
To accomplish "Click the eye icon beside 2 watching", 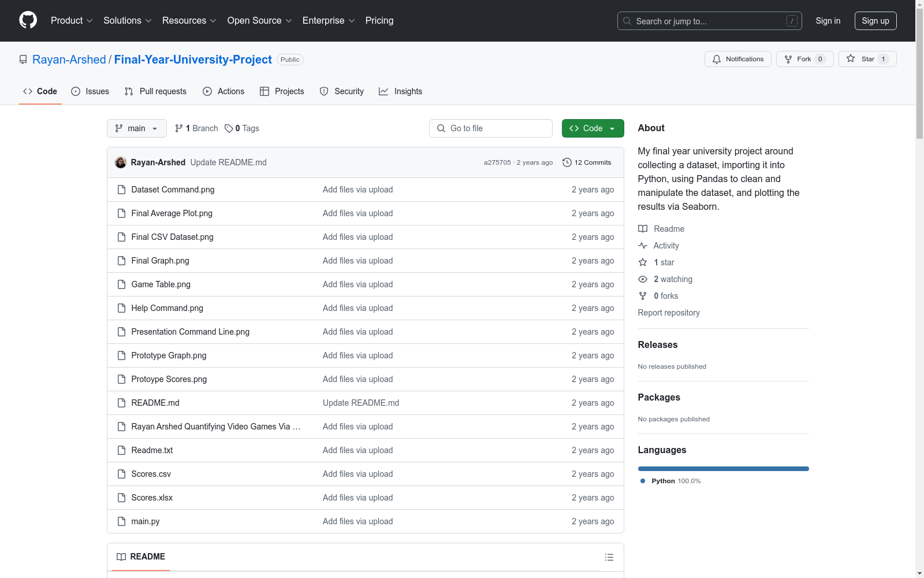I will [643, 279].
